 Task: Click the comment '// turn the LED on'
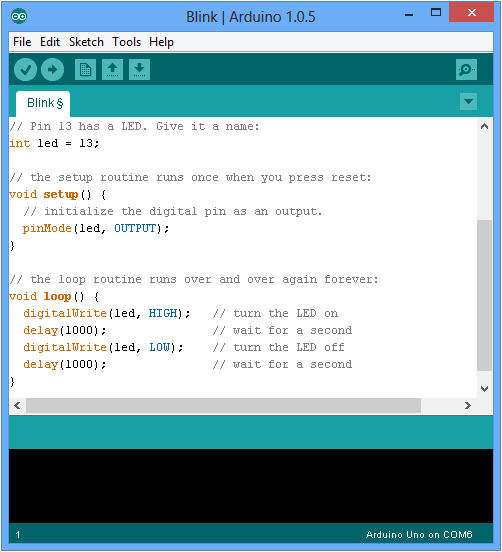[275, 313]
